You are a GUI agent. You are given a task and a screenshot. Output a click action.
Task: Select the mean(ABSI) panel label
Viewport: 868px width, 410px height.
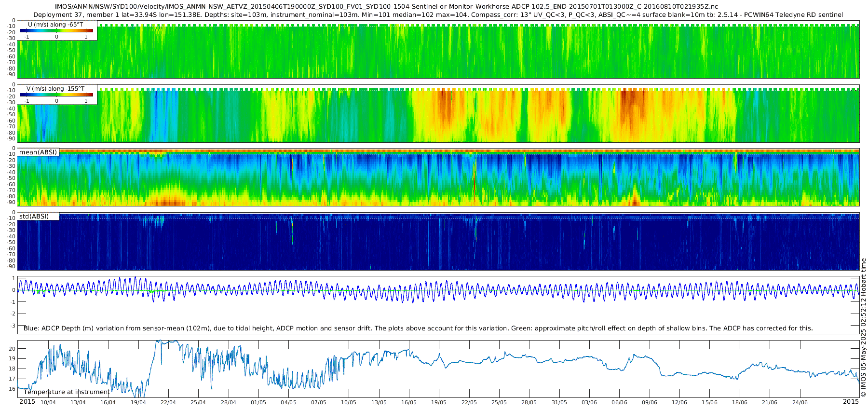(x=38, y=152)
